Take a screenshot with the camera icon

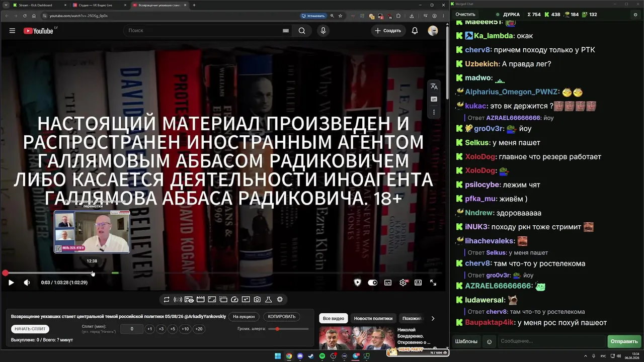[257, 300]
